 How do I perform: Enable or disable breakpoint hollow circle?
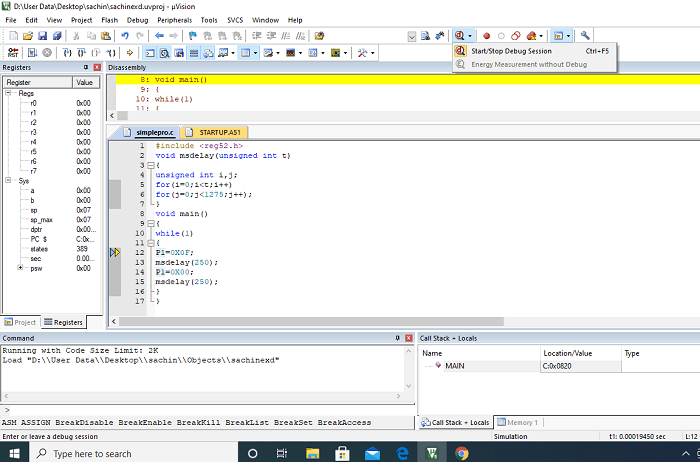501,36
